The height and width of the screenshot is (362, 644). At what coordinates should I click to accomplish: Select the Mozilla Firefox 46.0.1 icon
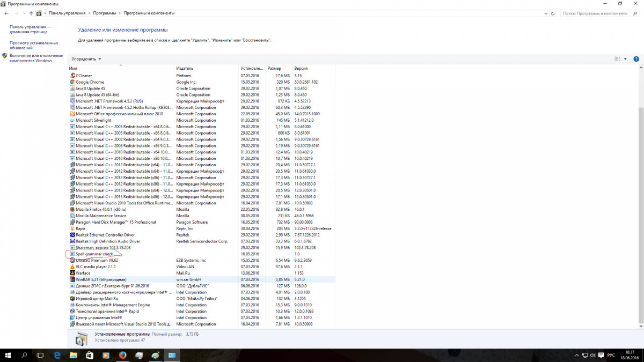(x=72, y=209)
